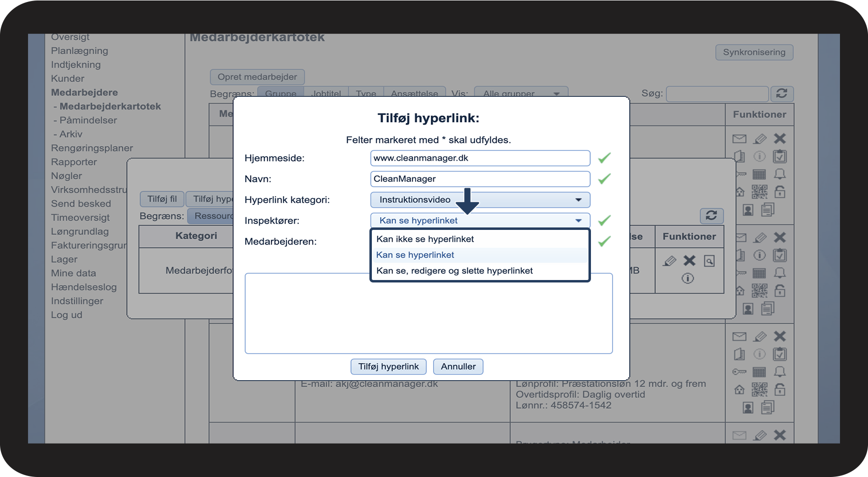Screen dimensions: 868x477
Task: Open Indtjekning in the sidebar
Action: point(76,64)
